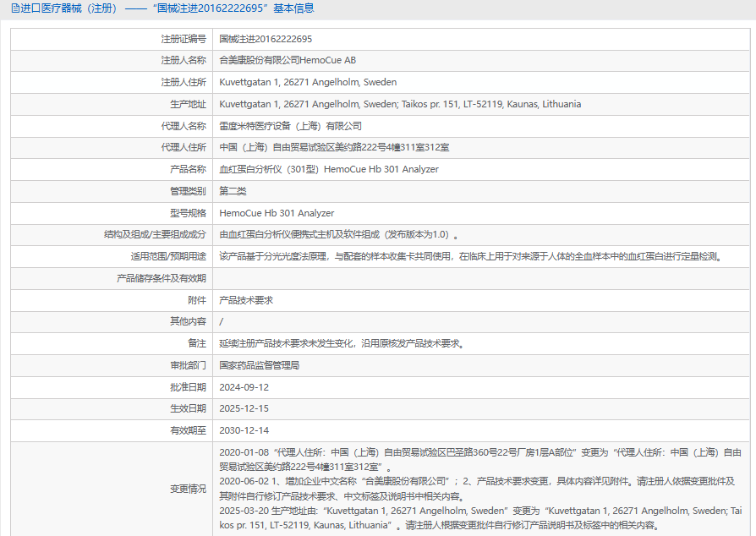
Task: Click the 产品名称 label
Action: pyautogui.click(x=188, y=169)
